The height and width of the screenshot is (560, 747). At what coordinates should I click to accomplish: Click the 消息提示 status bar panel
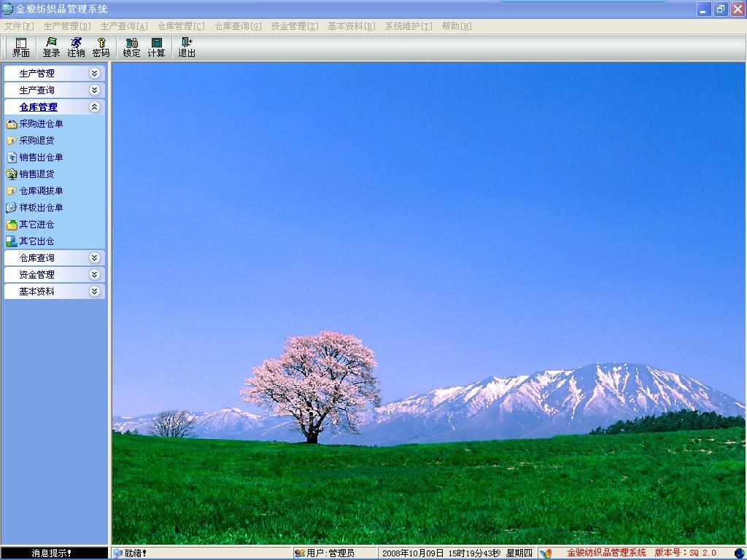(54, 553)
